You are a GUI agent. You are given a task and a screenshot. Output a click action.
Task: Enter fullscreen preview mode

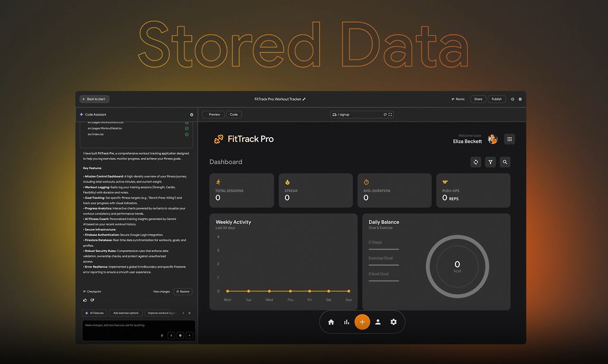[390, 114]
